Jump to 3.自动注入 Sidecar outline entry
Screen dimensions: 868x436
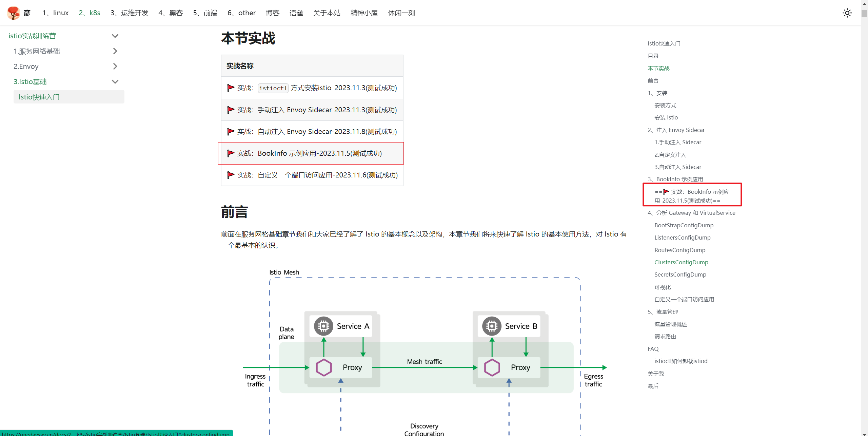click(x=678, y=167)
